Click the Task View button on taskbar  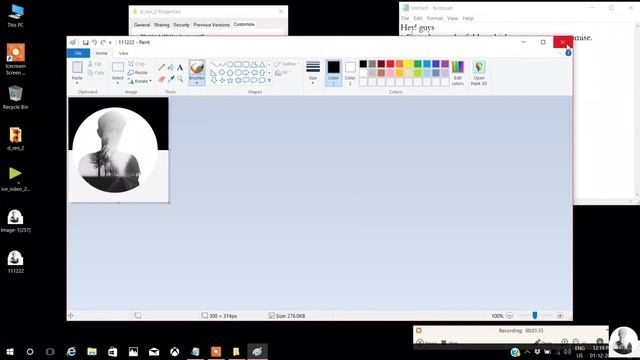tap(50, 351)
